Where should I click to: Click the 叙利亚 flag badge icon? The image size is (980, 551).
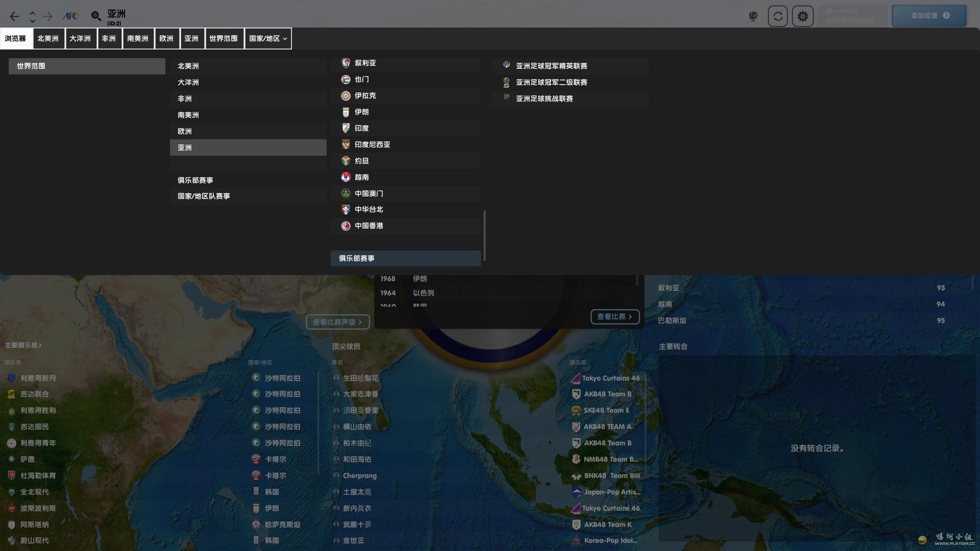click(346, 63)
